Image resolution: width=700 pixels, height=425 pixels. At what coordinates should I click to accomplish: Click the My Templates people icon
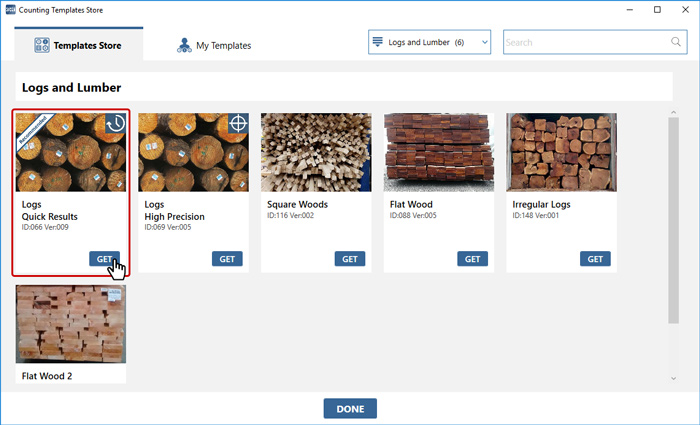click(x=183, y=45)
